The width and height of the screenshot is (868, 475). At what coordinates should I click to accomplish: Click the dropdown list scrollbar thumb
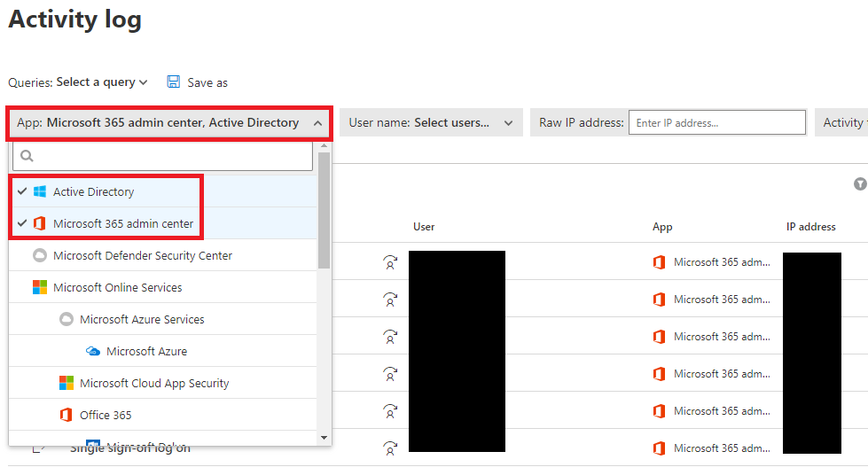tap(325, 211)
